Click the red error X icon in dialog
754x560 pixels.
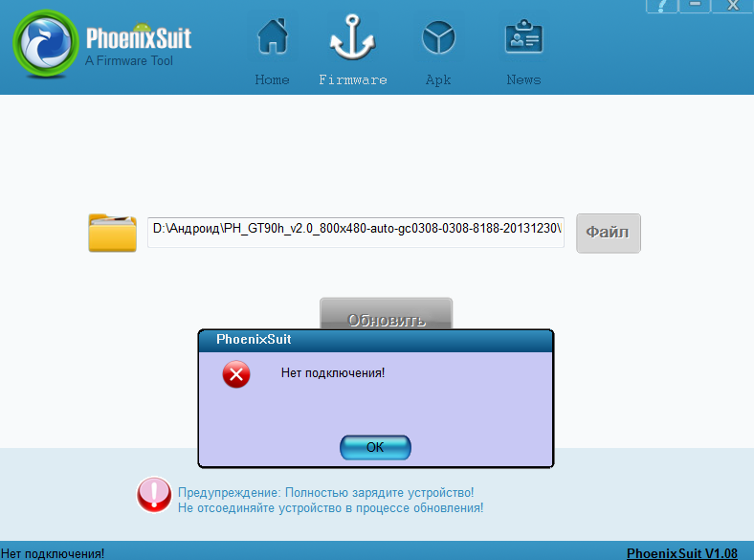pos(236,374)
